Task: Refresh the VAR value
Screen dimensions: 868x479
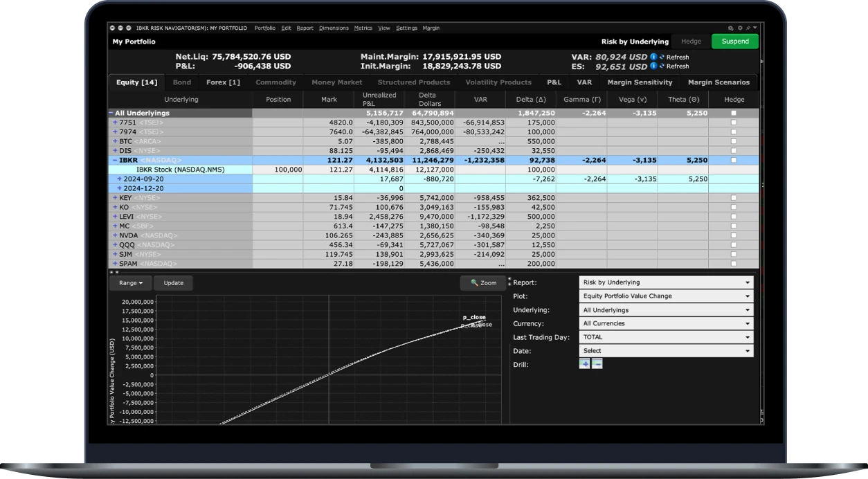Action: (x=674, y=57)
